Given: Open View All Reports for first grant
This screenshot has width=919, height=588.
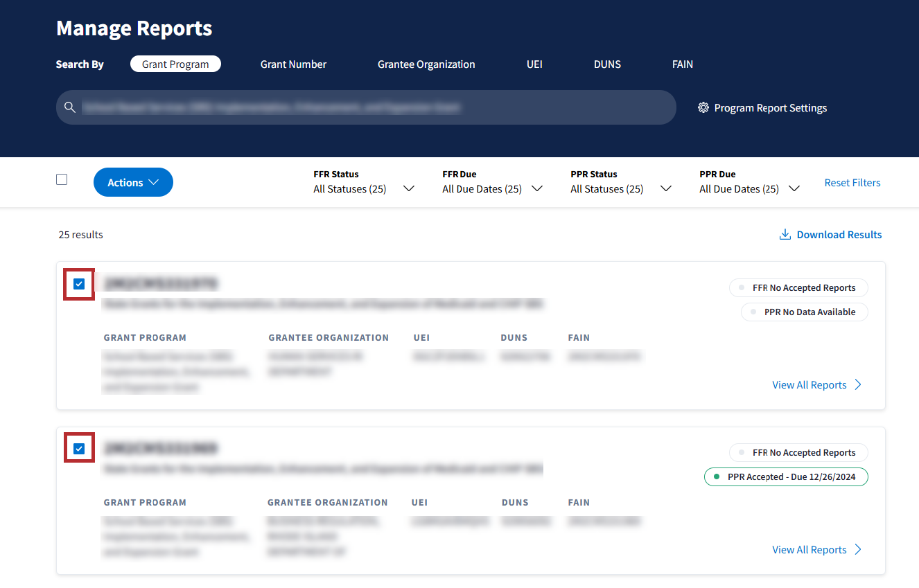Looking at the screenshot, I should tap(809, 385).
